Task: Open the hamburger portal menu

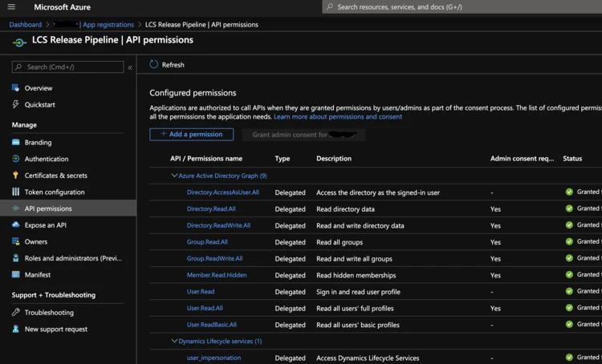Action: click(x=11, y=7)
